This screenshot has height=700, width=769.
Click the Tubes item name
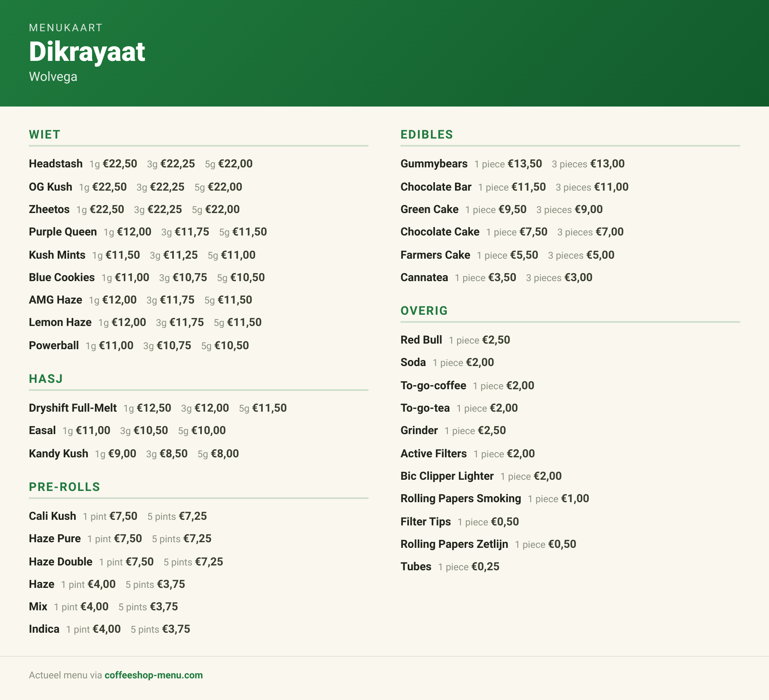click(416, 567)
